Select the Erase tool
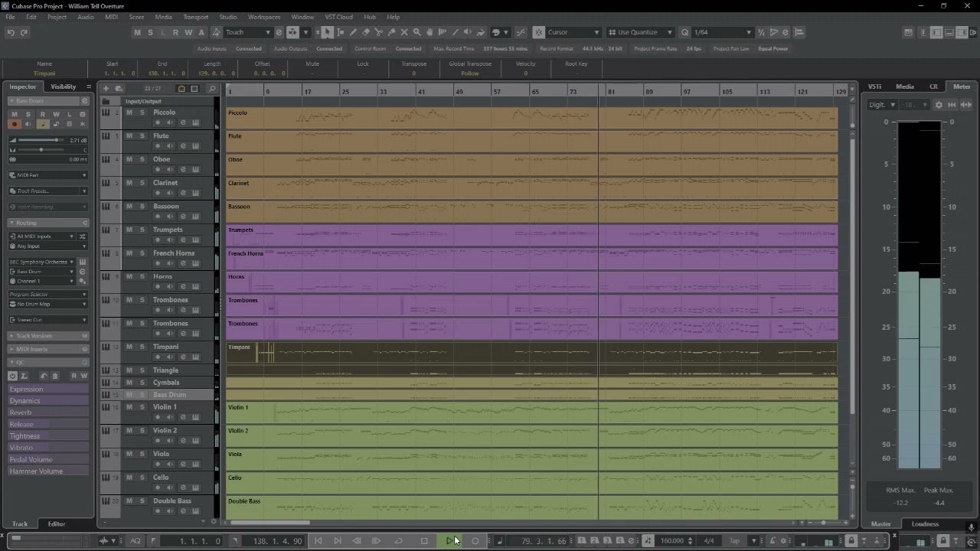Screen dimensions: 980x551 click(366, 32)
